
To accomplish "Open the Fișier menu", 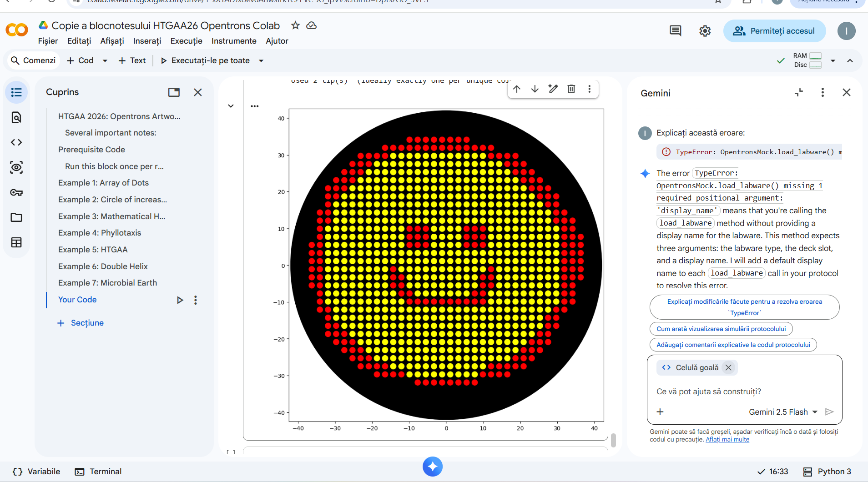I will coord(48,41).
